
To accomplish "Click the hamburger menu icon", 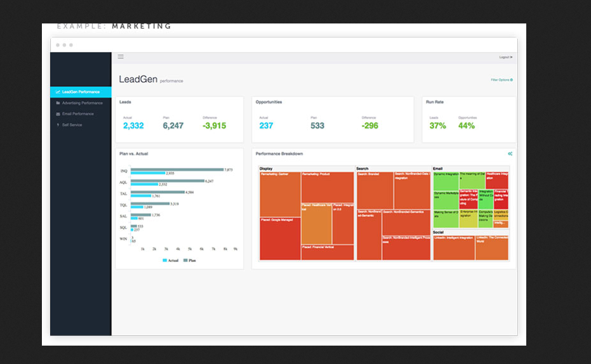I will (x=121, y=57).
